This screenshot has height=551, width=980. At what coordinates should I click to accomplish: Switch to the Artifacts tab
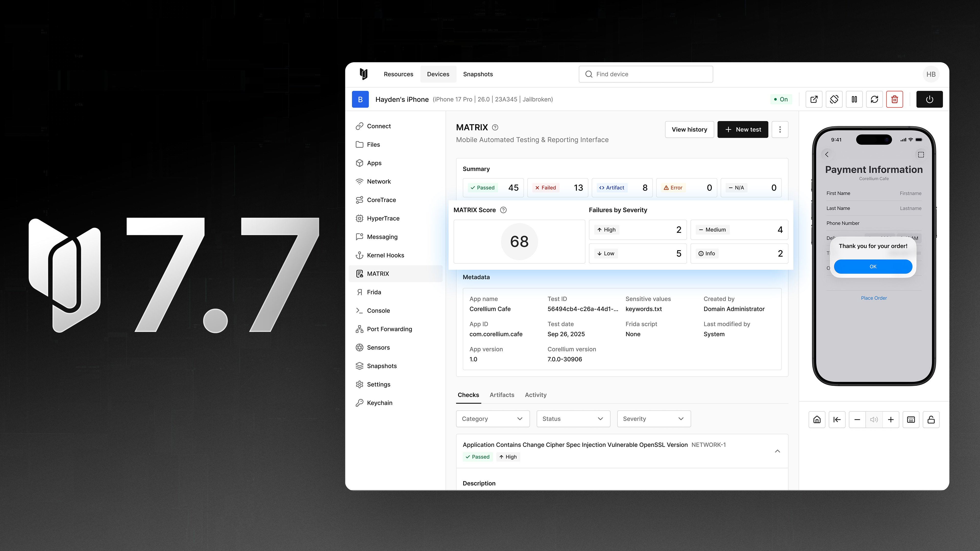(x=501, y=395)
